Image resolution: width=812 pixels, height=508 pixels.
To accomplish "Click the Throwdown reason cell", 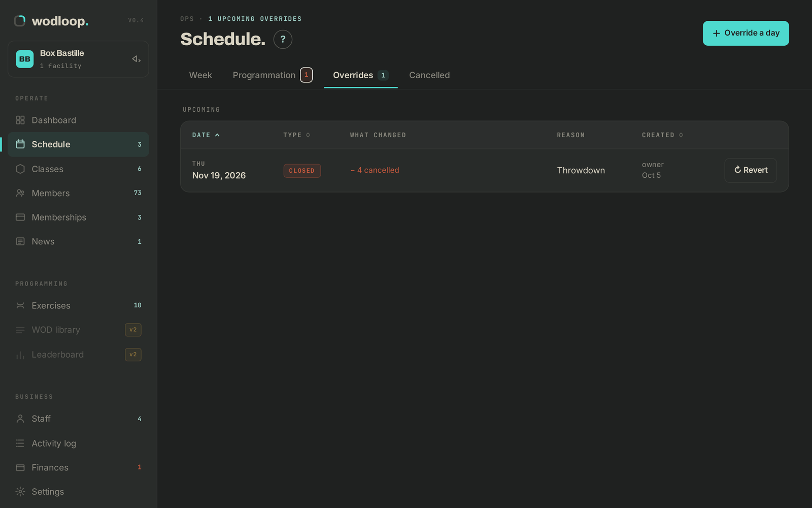I will pos(581,171).
